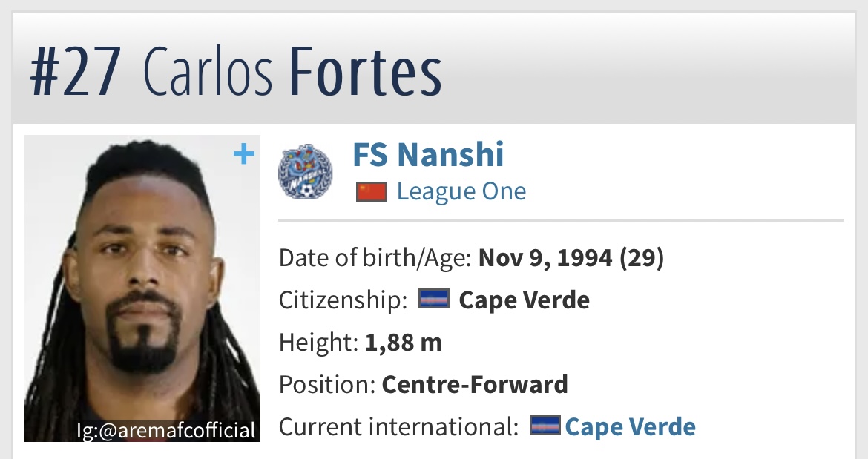Click the Current international label

click(x=398, y=427)
